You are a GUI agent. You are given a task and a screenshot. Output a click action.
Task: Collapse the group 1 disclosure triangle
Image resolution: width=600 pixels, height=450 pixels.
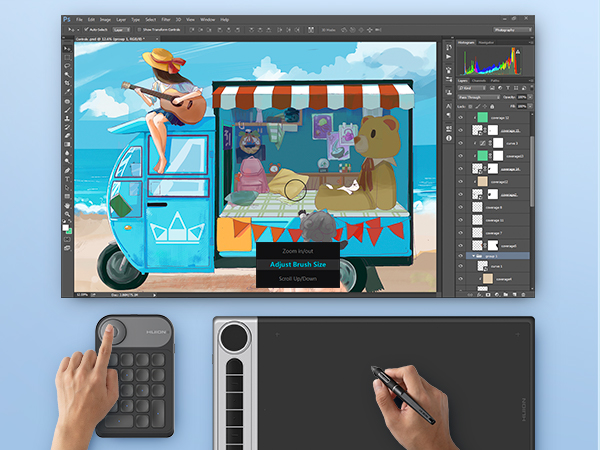474,256
